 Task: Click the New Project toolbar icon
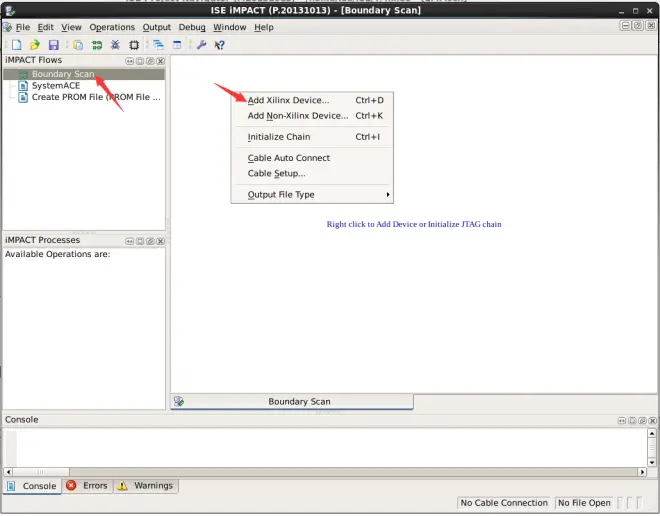tap(17, 45)
